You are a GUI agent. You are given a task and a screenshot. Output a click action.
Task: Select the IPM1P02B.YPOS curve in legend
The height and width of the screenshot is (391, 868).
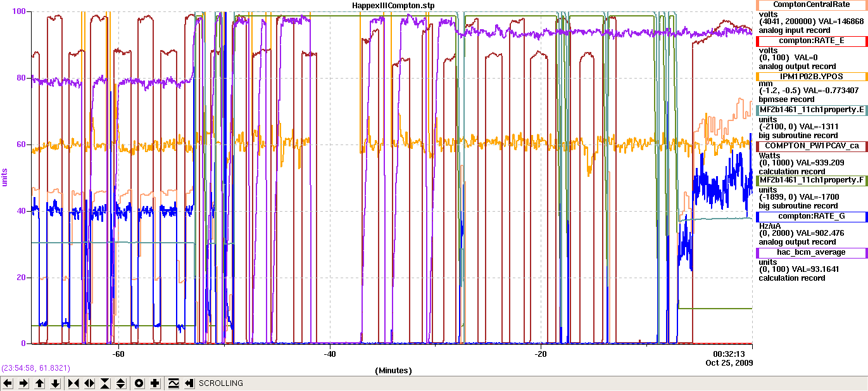click(x=812, y=77)
